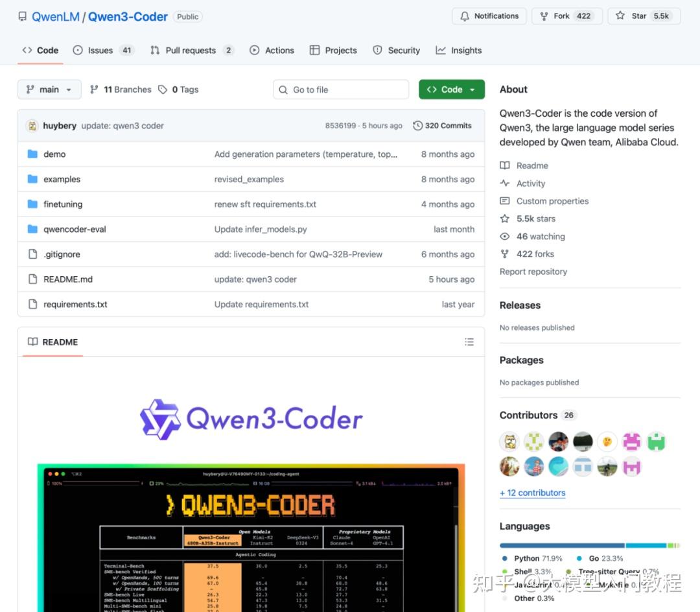
Task: Open the demo folder icon
Action: point(32,154)
